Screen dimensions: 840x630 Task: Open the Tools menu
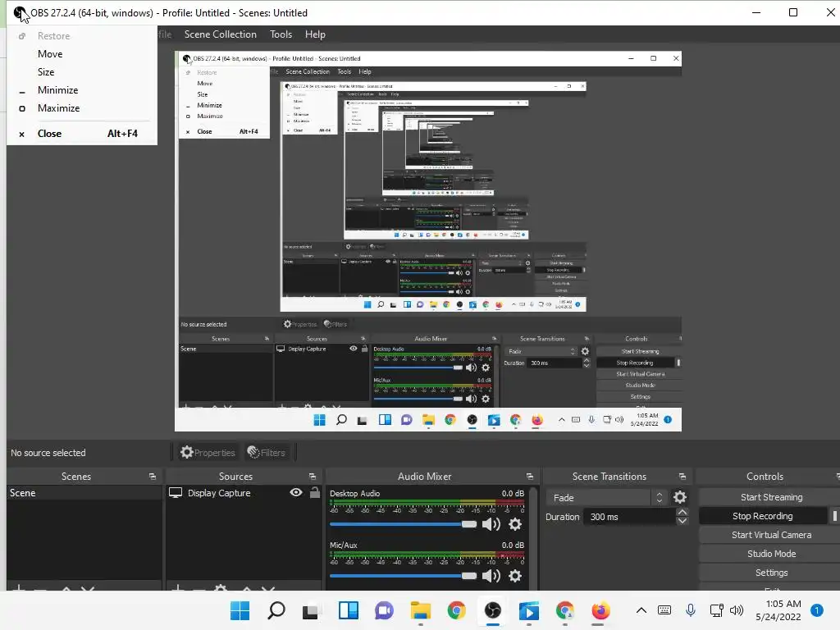(x=281, y=34)
